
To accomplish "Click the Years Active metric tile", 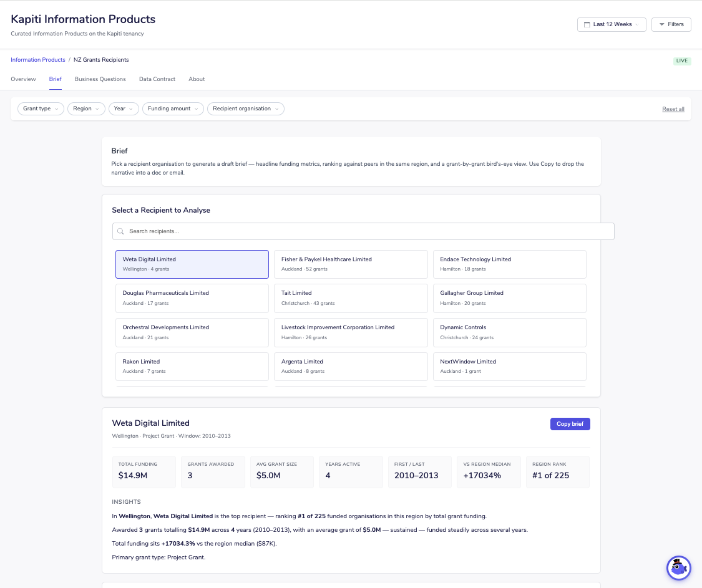I will click(351, 471).
